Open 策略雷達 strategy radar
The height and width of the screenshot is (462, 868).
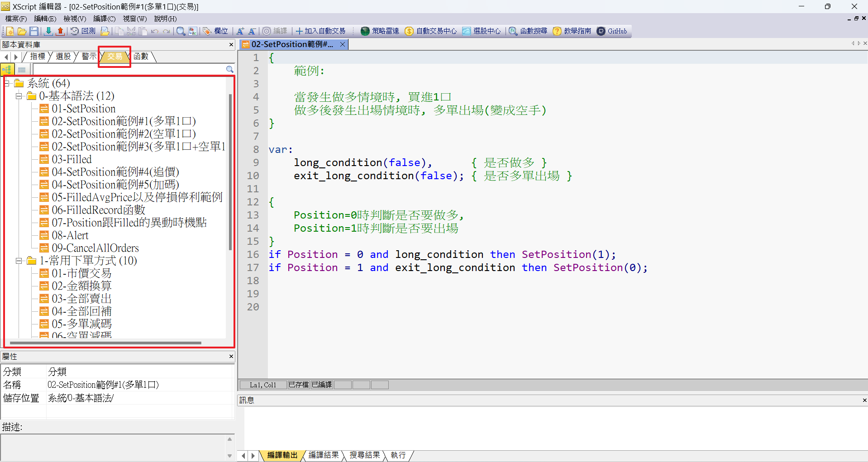pyautogui.click(x=380, y=31)
